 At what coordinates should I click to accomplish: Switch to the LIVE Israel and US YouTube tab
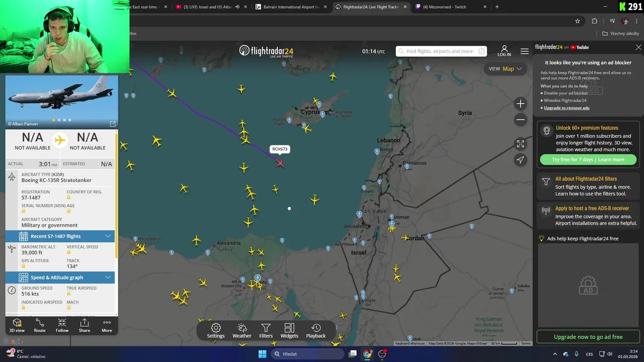coord(207,7)
